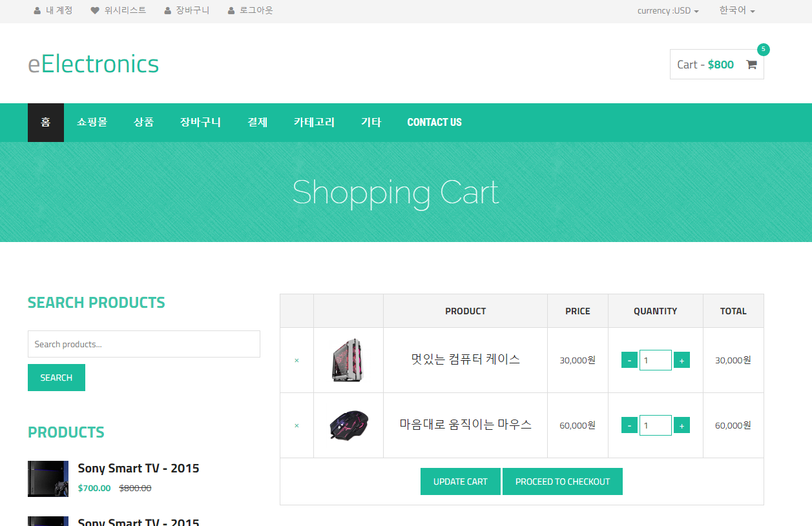
Task: Click the Shopping Cart banner title
Action: [396, 192]
